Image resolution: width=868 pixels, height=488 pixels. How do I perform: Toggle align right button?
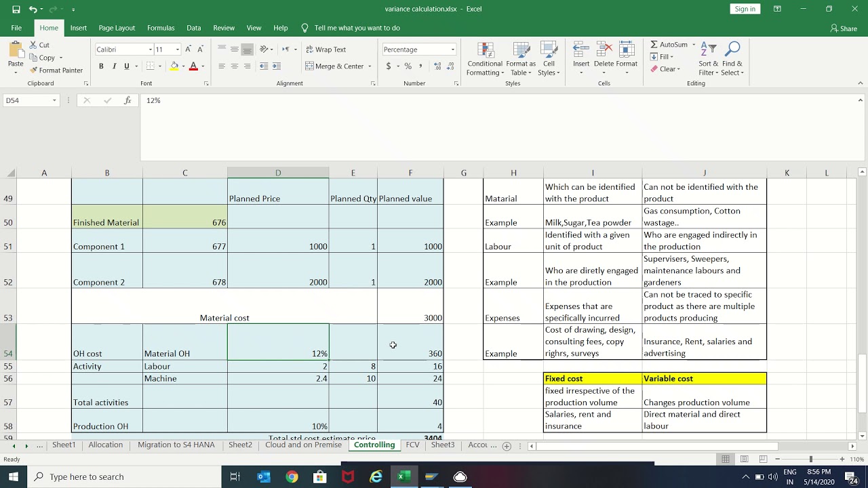tap(247, 66)
